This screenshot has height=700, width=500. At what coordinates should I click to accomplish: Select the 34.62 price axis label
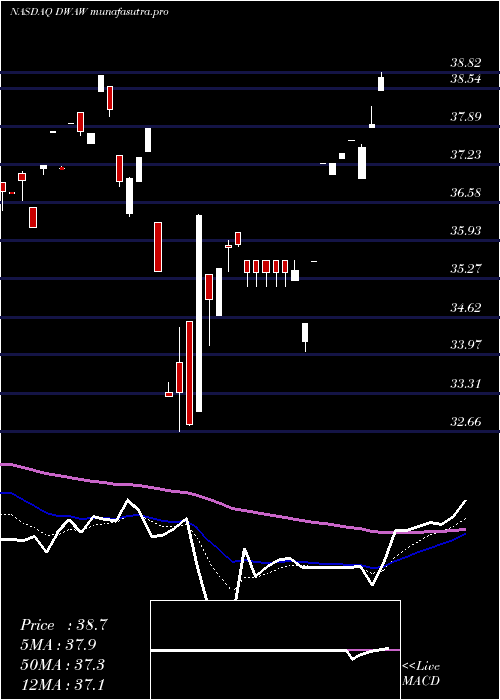[x=465, y=307]
